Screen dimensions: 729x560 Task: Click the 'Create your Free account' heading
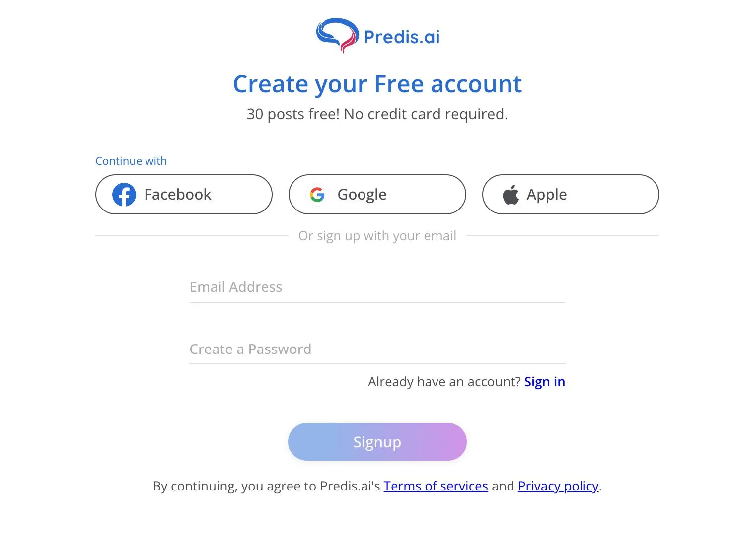coord(377,84)
